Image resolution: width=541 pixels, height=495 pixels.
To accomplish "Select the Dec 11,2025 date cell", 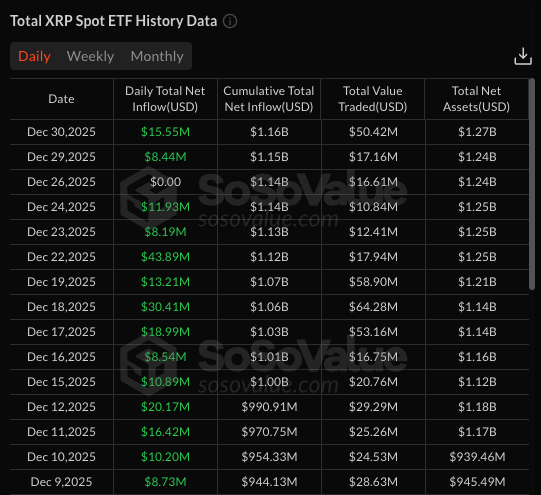I will click(x=61, y=432).
